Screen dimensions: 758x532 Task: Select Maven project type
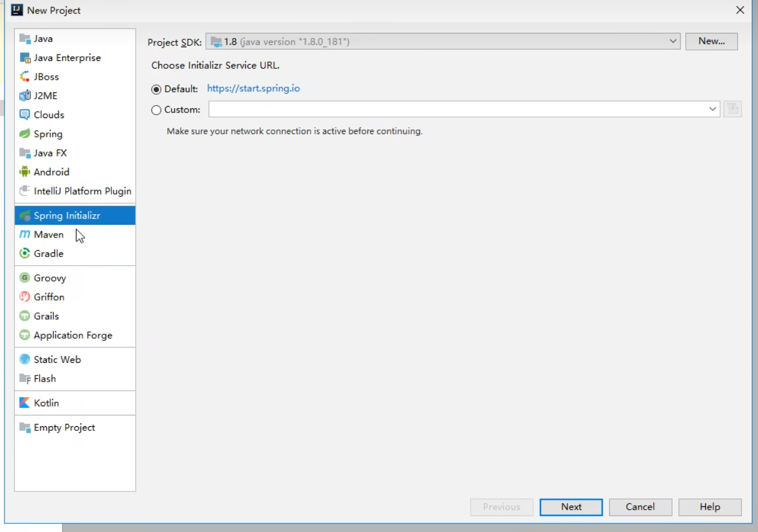click(75, 235)
